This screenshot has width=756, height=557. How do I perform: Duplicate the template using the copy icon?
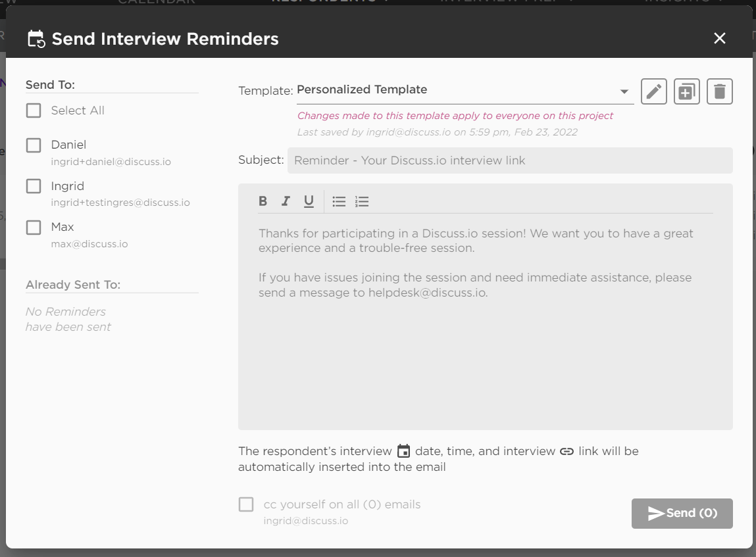tap(686, 91)
